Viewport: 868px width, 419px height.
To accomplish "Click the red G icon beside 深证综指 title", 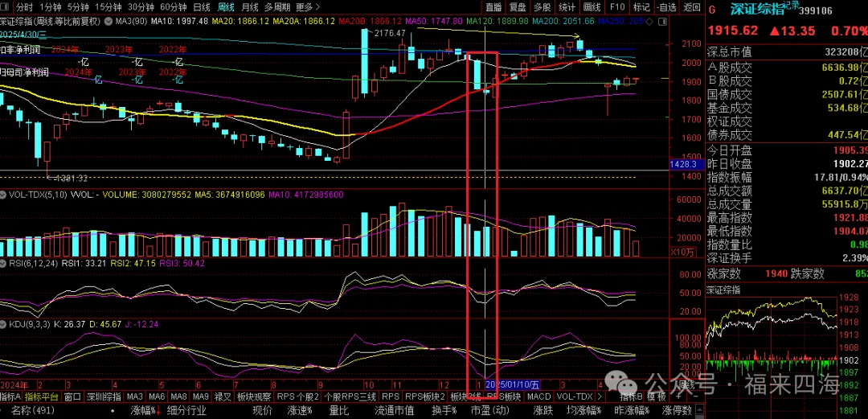I will (x=711, y=10).
